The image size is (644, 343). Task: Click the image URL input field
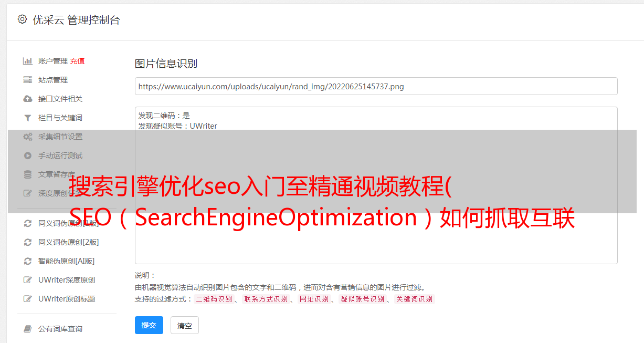coord(376,86)
